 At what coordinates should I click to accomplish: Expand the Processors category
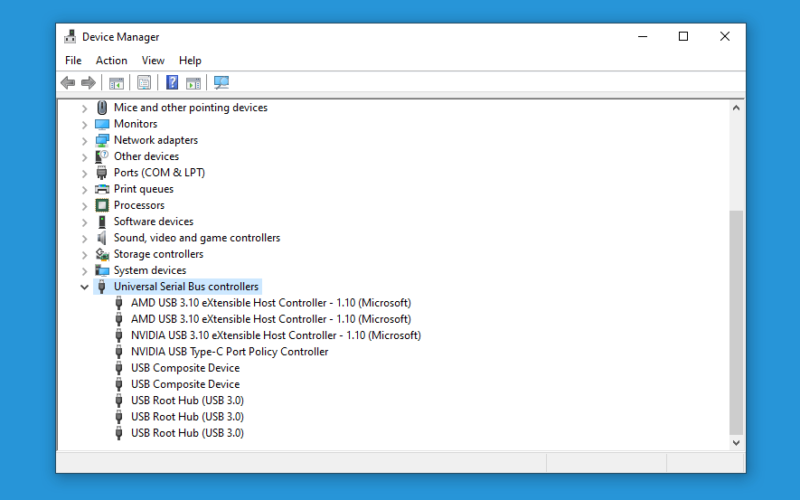[85, 206]
